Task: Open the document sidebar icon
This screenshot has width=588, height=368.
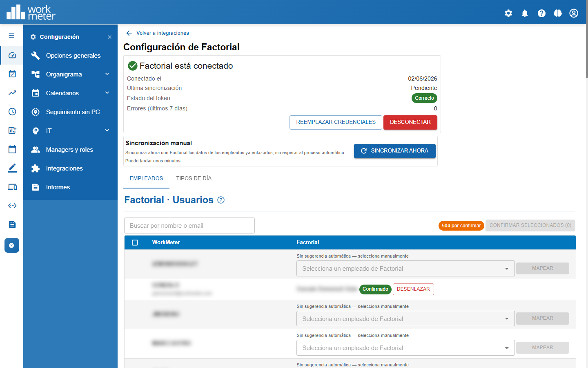Action: [12, 224]
